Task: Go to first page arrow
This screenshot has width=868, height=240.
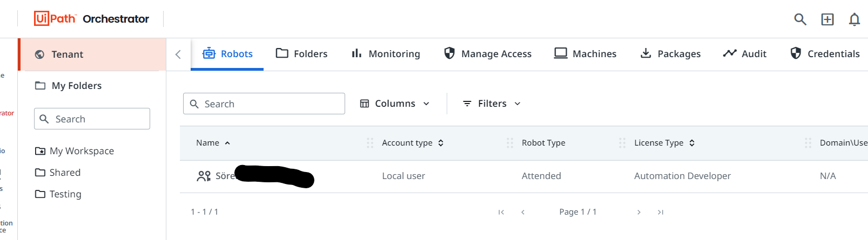Action: tap(501, 212)
